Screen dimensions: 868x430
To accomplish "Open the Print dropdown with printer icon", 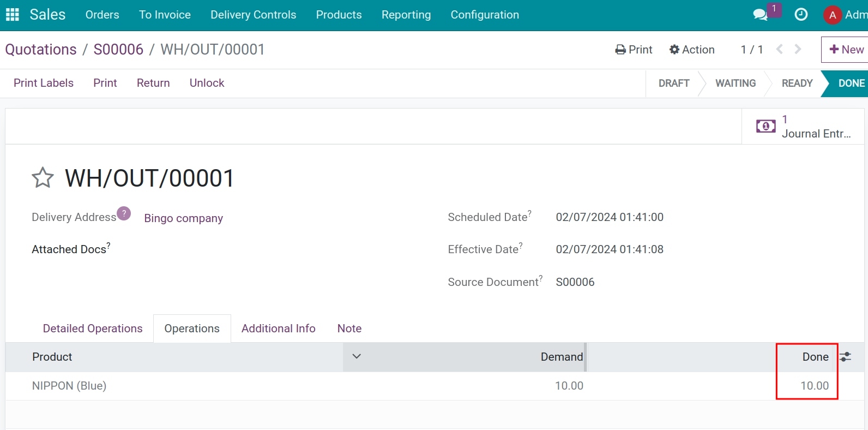I will 634,50.
